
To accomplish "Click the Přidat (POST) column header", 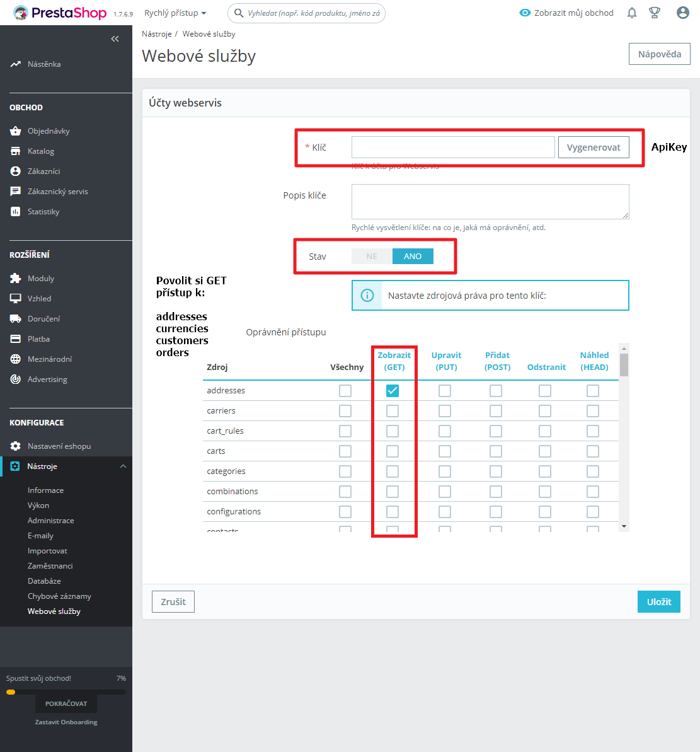I will point(497,361).
